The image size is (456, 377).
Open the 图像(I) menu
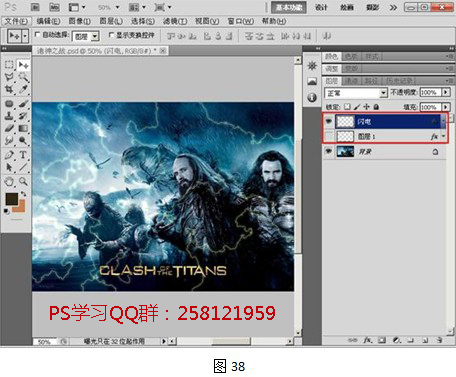[x=80, y=21]
